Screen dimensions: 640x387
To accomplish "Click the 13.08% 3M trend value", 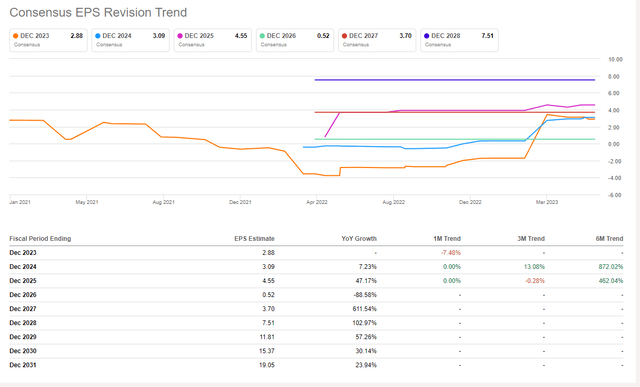I will pos(534,267).
